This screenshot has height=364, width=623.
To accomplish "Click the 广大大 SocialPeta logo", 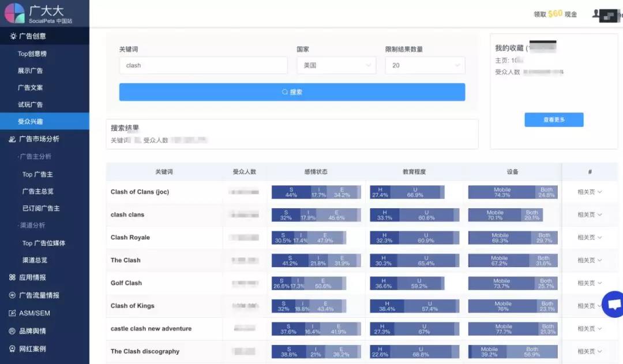I will (x=39, y=13).
